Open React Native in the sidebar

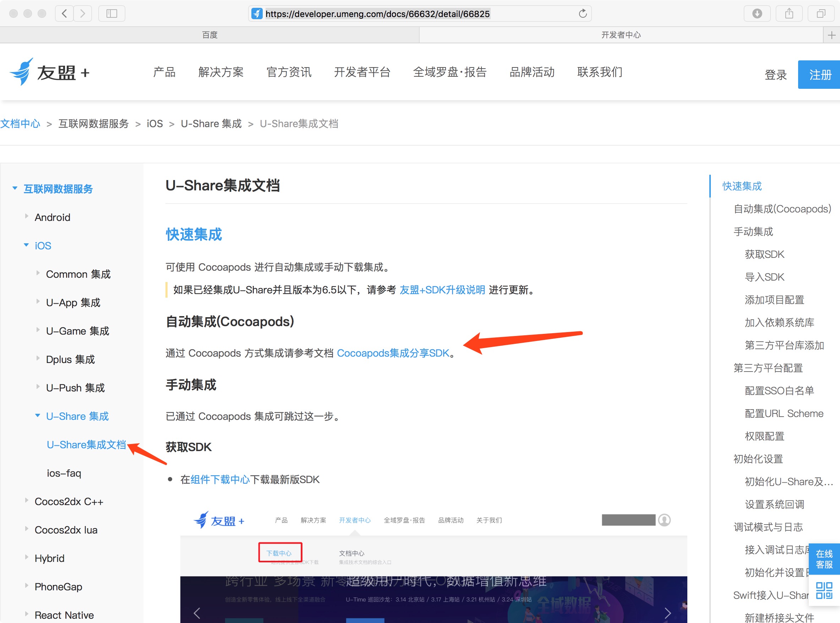(64, 615)
